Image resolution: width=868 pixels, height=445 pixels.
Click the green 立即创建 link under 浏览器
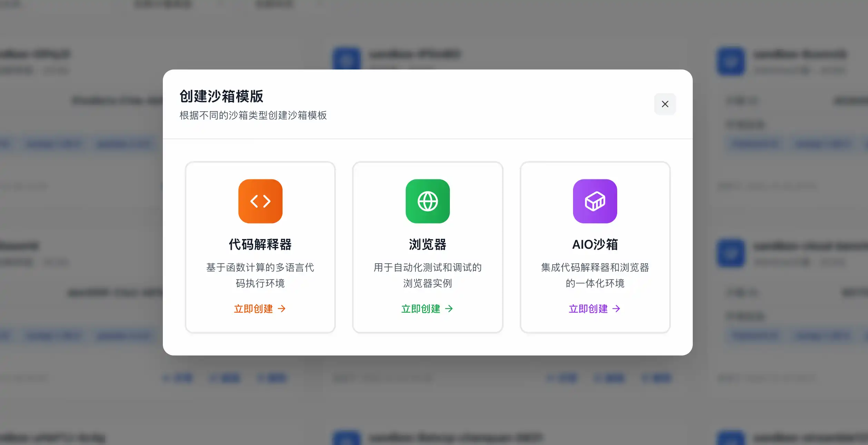click(x=421, y=309)
